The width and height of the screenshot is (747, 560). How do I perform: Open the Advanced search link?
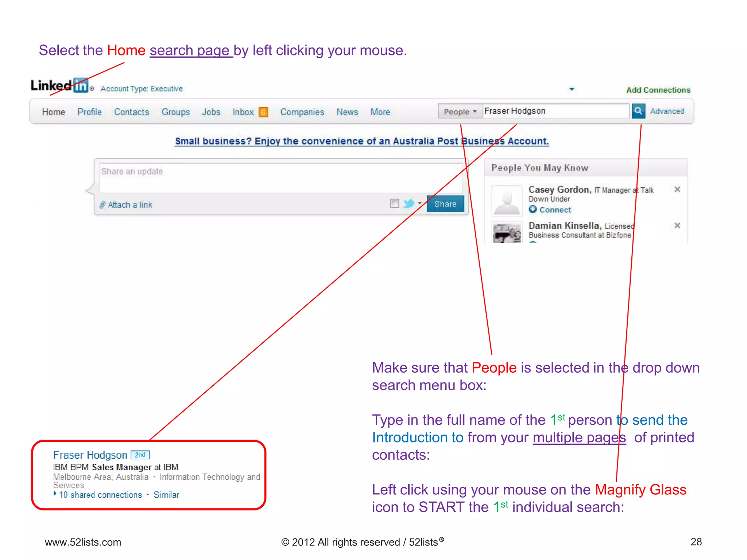(x=667, y=111)
